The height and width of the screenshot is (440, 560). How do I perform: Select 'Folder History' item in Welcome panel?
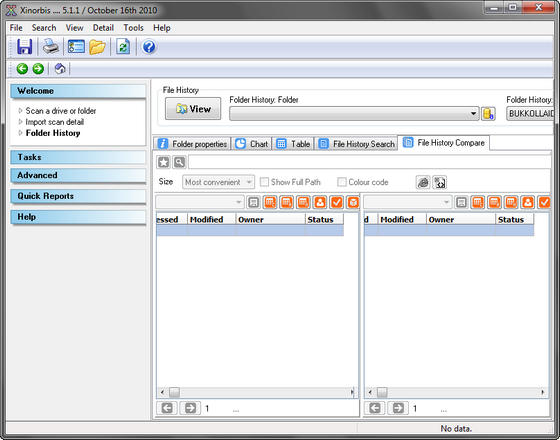point(53,133)
